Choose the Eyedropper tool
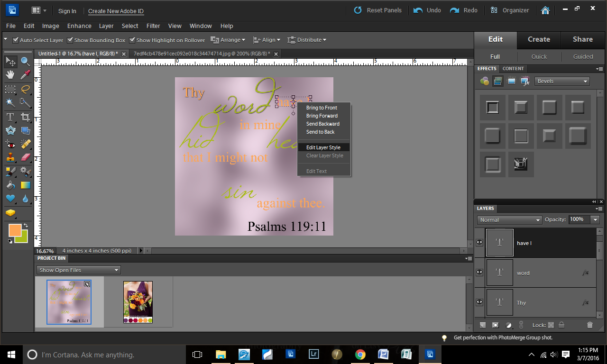 click(25, 75)
